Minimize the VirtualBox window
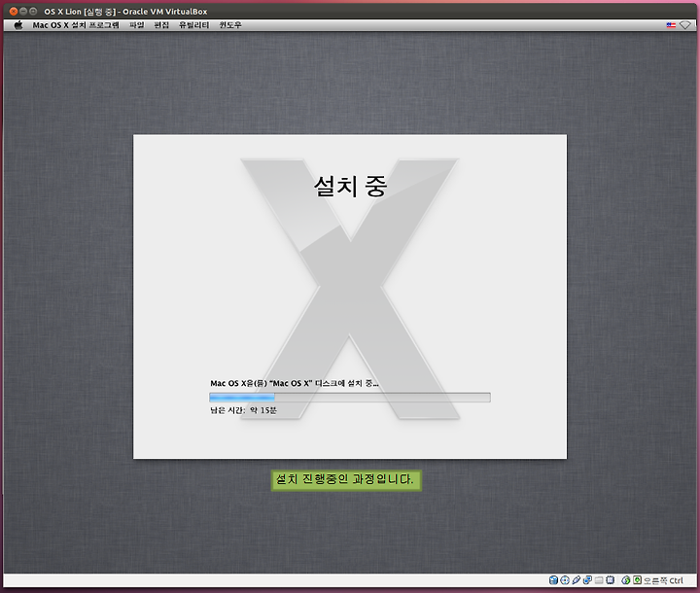700x593 pixels. [23, 12]
